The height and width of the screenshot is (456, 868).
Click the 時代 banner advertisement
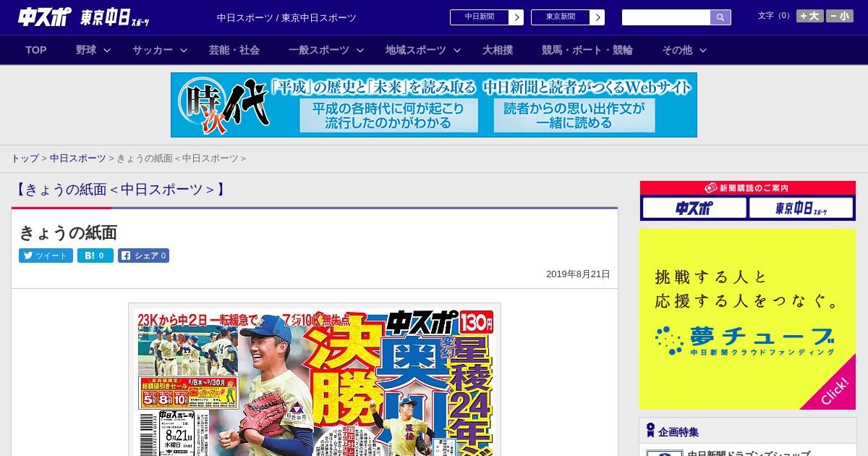[x=434, y=105]
